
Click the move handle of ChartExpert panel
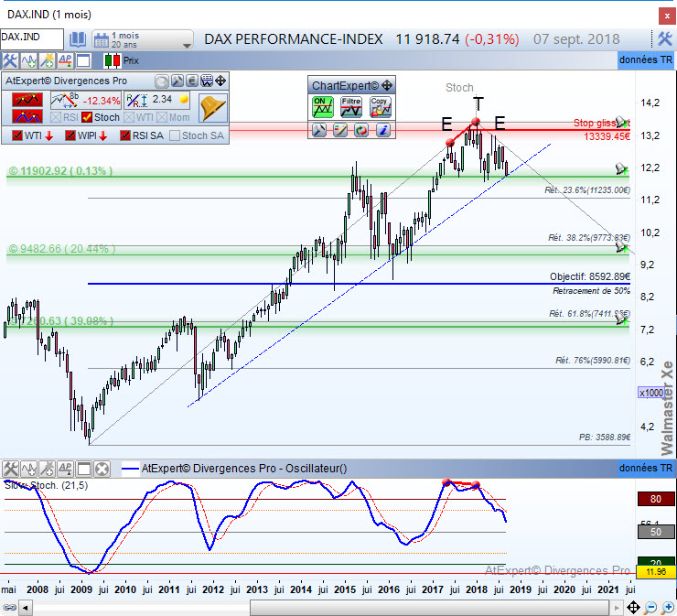[387, 85]
